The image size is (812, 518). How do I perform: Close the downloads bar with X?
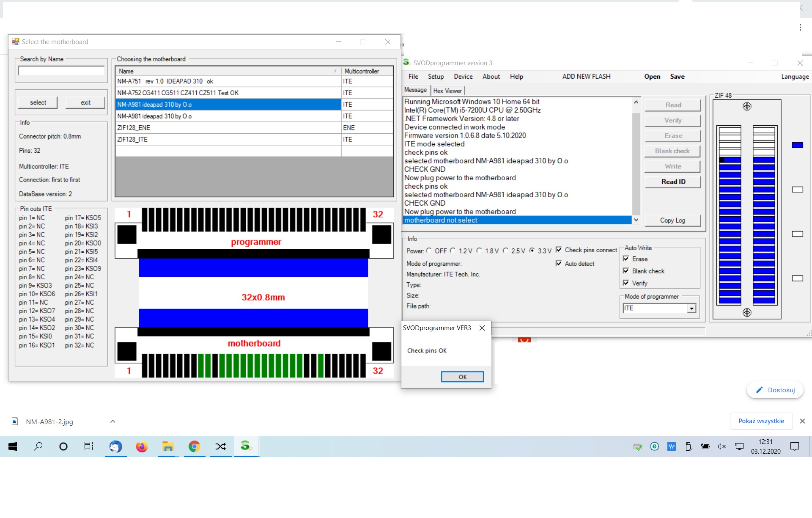coord(802,421)
